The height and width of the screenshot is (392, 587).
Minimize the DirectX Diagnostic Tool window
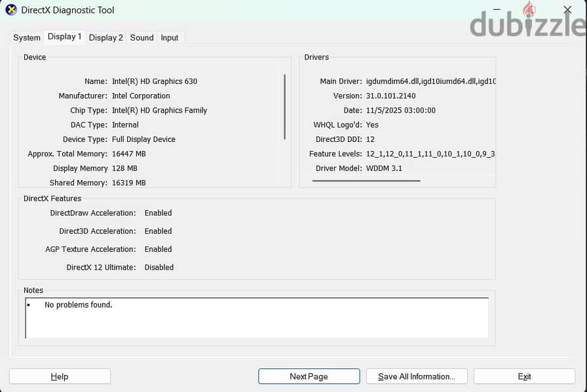click(x=497, y=10)
